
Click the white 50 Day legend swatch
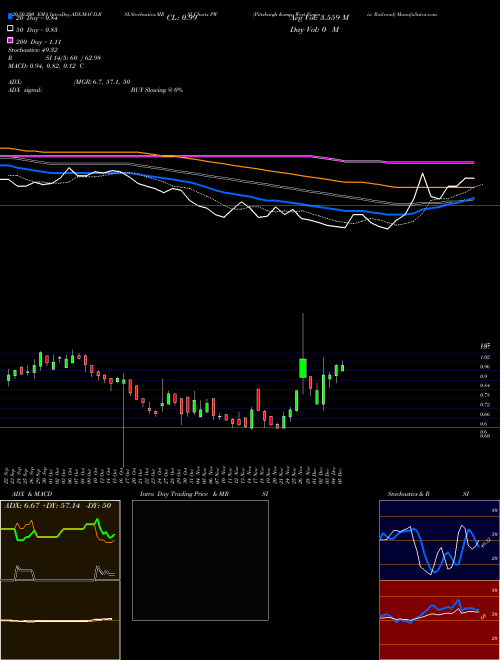coord(10,29)
